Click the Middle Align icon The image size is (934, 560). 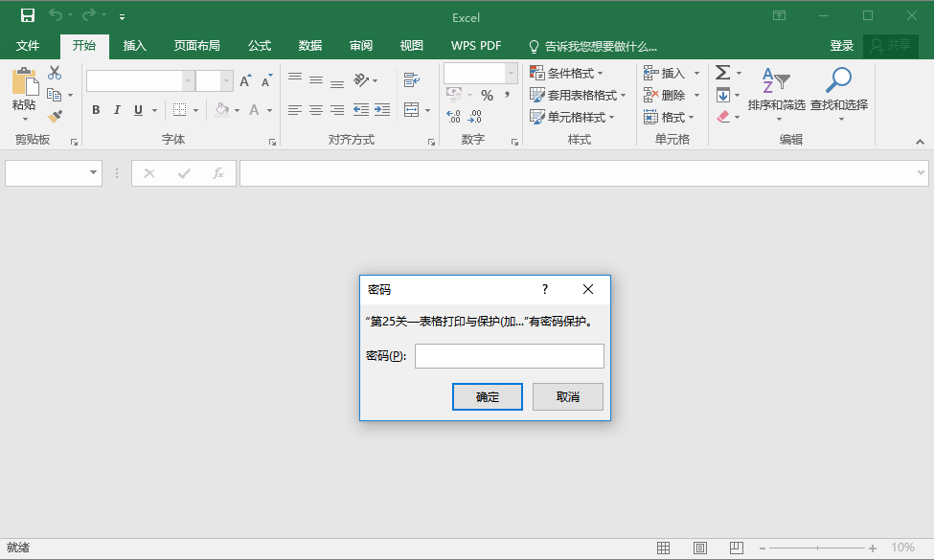tap(316, 79)
